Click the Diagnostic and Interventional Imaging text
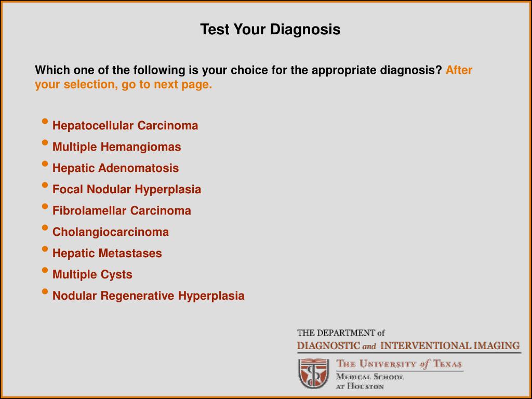 point(408,346)
